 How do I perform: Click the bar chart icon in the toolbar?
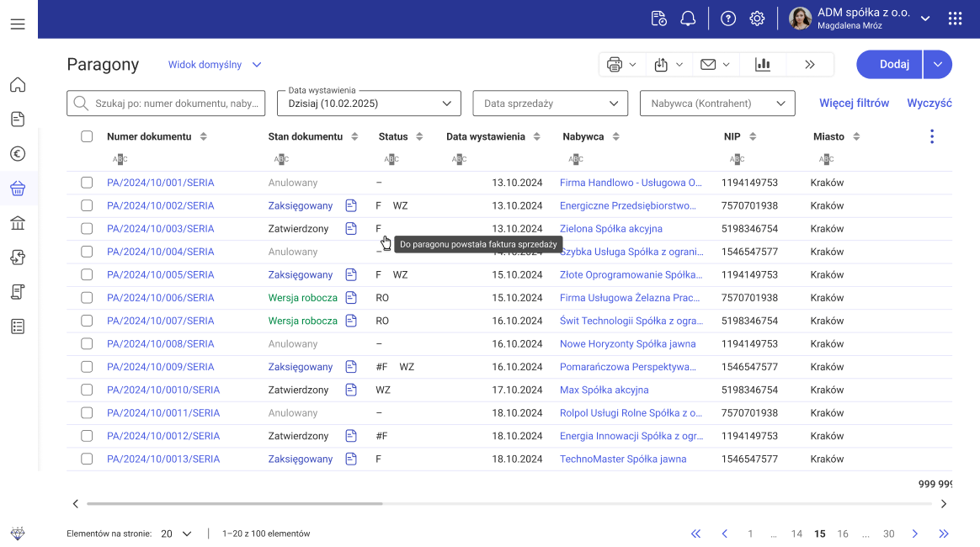[x=763, y=65]
